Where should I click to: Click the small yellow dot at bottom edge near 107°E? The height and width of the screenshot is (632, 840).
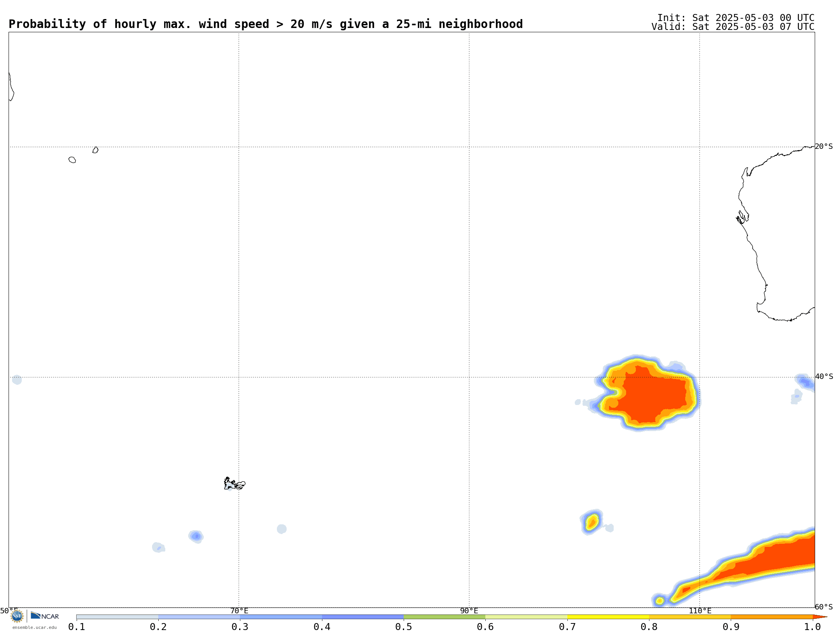point(660,601)
